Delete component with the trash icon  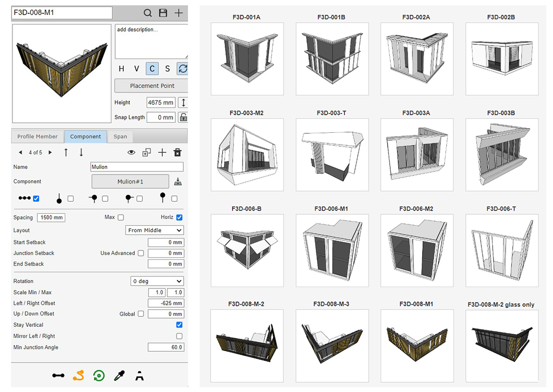tap(177, 152)
